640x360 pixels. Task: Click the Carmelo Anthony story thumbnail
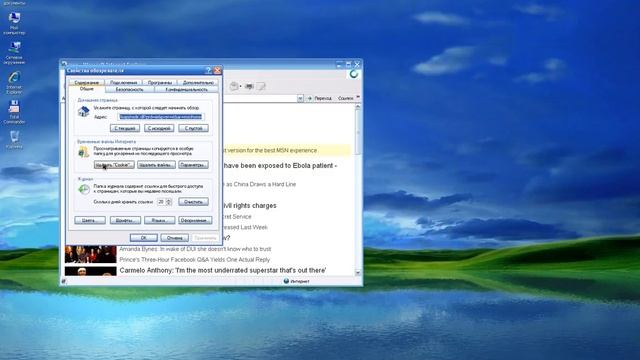91,271
